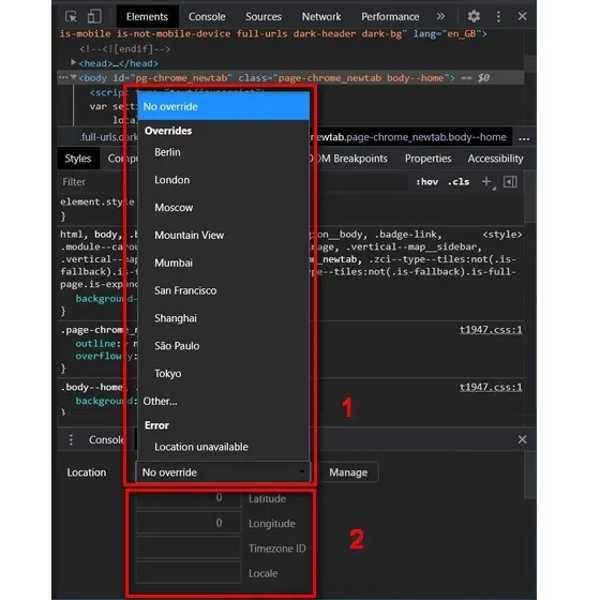Select London location override
Viewport: 600px width, 600px height.
tap(172, 179)
